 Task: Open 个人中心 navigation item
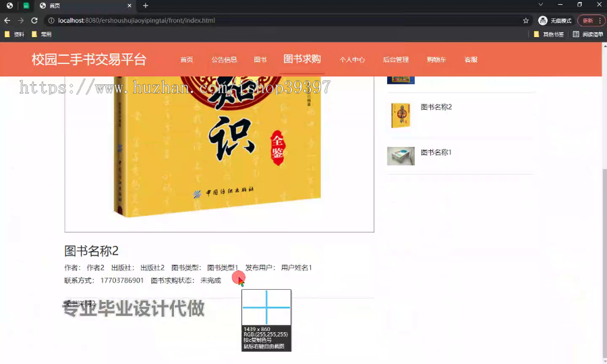point(352,59)
